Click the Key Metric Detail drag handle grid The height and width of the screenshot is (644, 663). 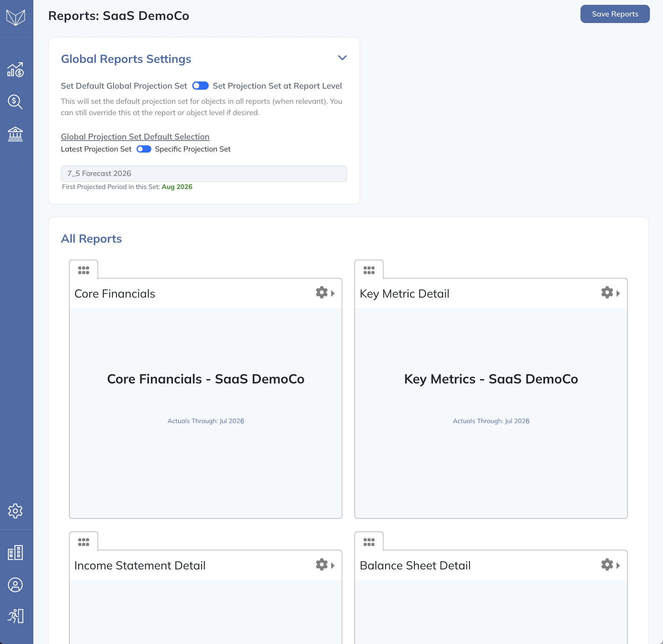pos(369,270)
